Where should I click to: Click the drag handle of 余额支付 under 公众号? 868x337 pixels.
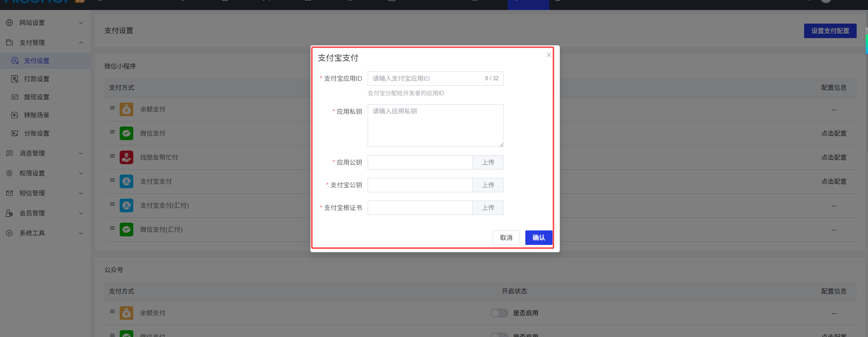[x=112, y=312]
